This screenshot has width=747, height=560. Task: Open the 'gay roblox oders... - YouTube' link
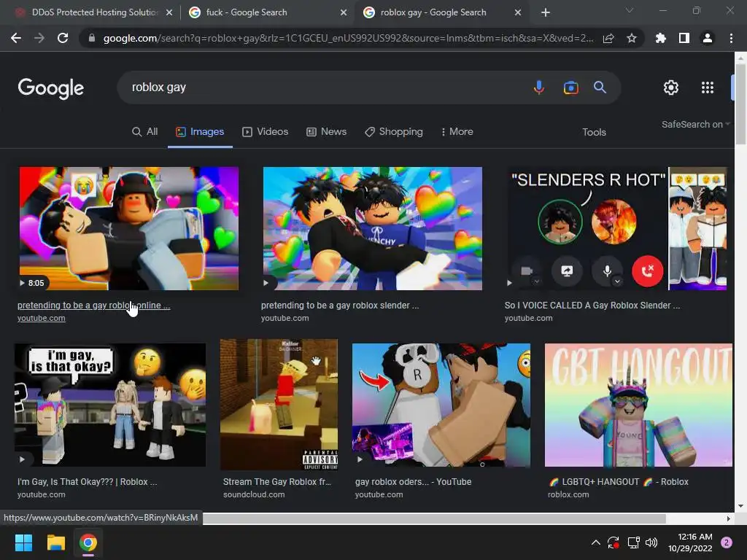[413, 482]
